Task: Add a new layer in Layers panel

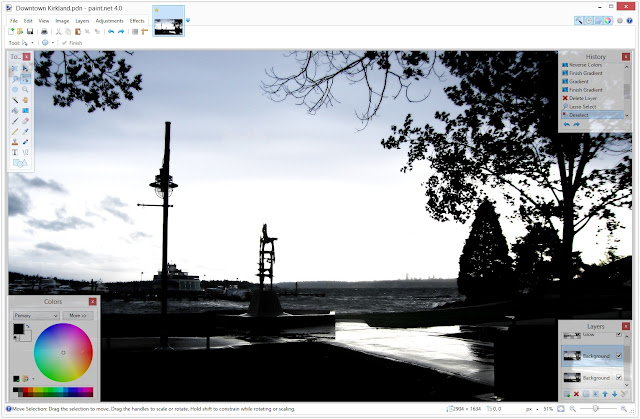Action: coord(567,394)
